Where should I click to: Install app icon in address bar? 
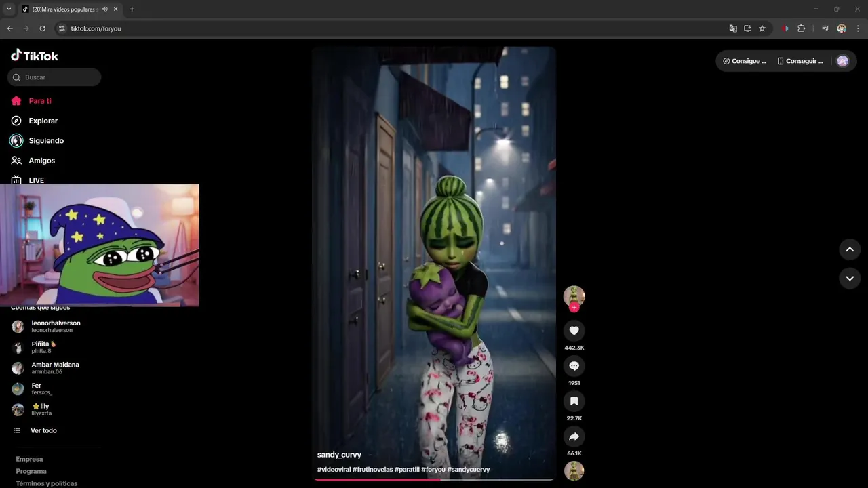click(747, 28)
